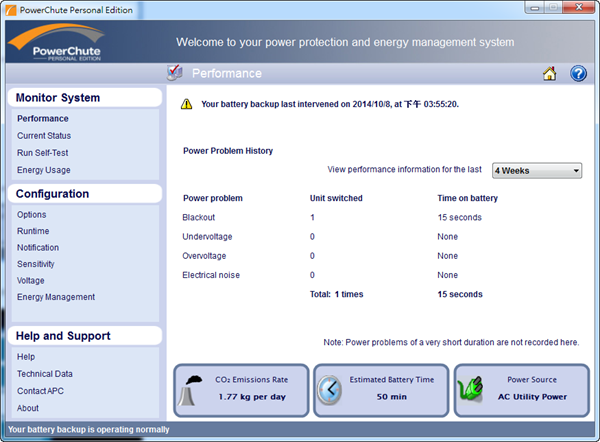The image size is (600, 442).
Task: View Technical Data under Help and Support
Action: point(45,373)
